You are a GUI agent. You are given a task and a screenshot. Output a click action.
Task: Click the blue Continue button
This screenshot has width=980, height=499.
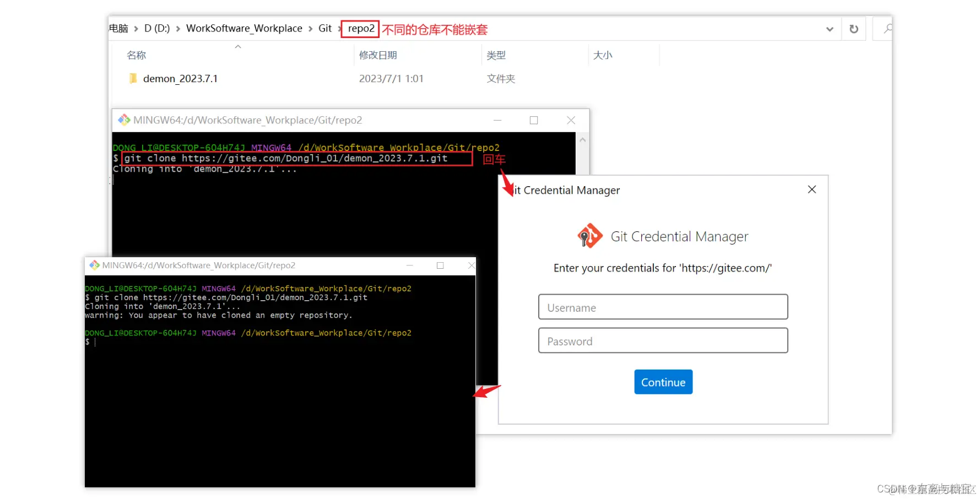663,382
